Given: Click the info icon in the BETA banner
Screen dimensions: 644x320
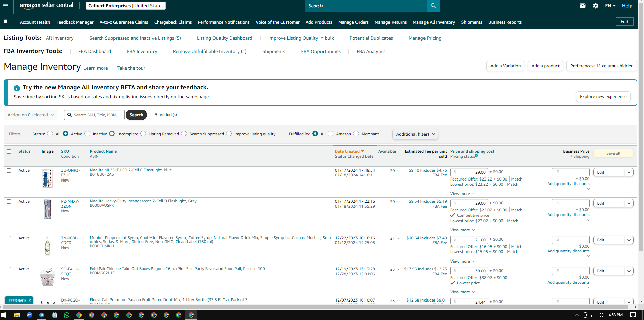Looking at the screenshot, I should click(16, 88).
